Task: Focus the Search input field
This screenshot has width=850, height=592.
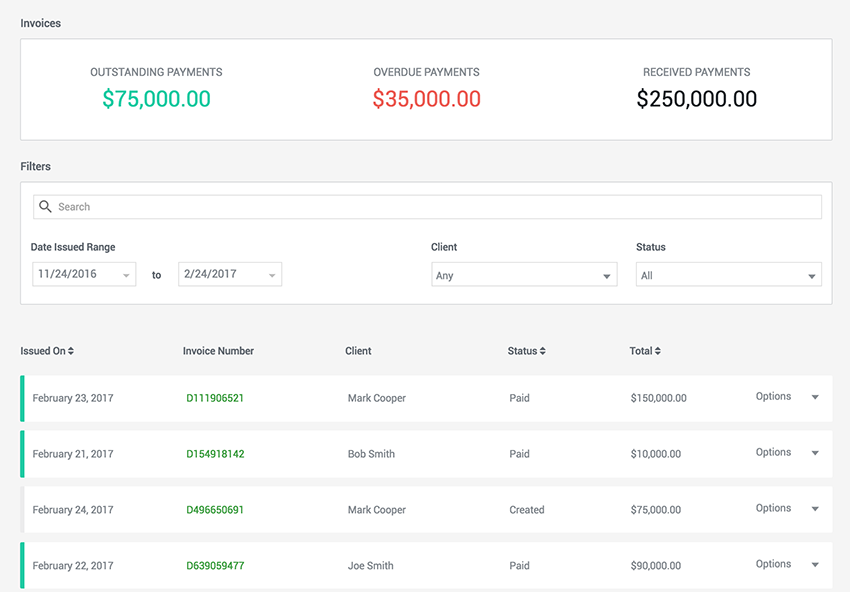Action: (x=427, y=207)
